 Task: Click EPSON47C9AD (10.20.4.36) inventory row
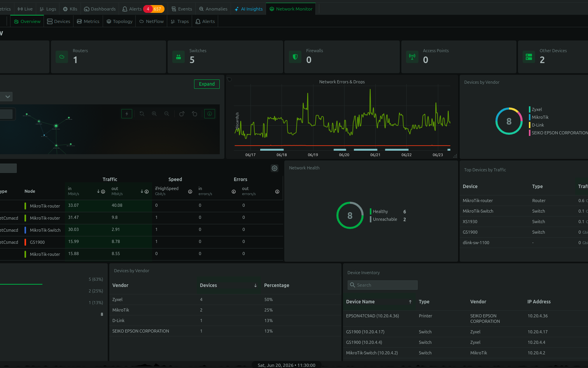point(465,319)
